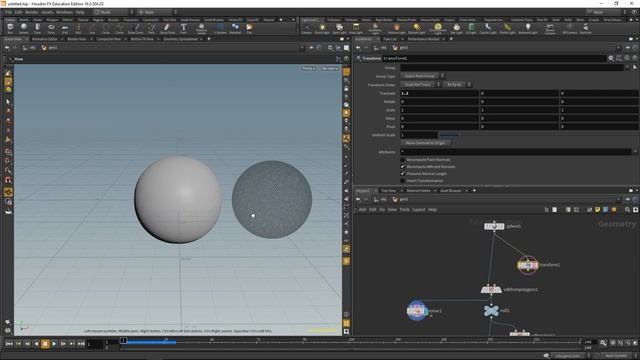The height and width of the screenshot is (360, 640).
Task: Add a Point Light from the shelf
Action: point(322,28)
